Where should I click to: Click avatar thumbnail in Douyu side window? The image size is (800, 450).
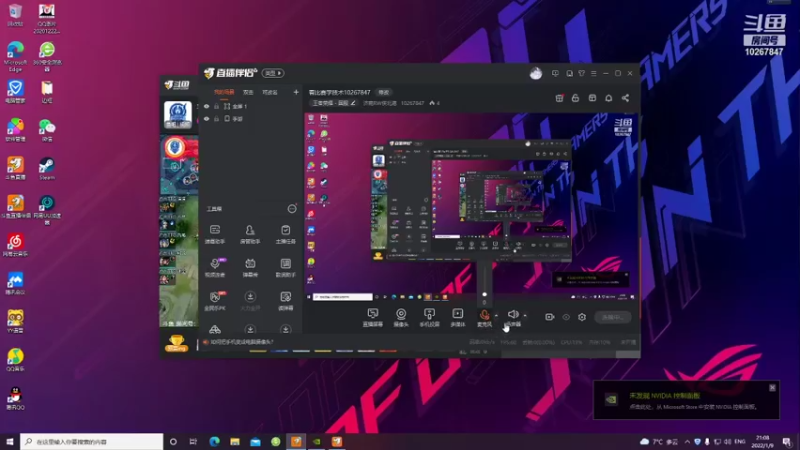tap(178, 114)
